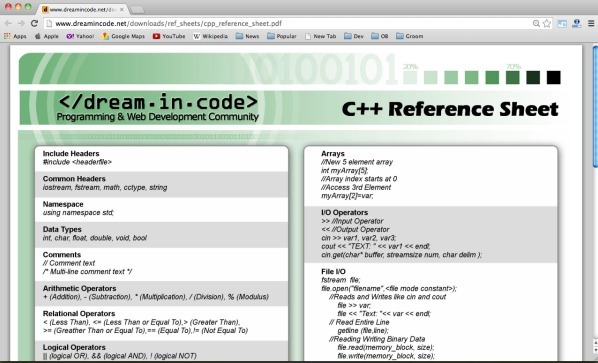Expand the Dev bookmarks folder
Viewport: 598px width, 363px height.
(x=354, y=36)
